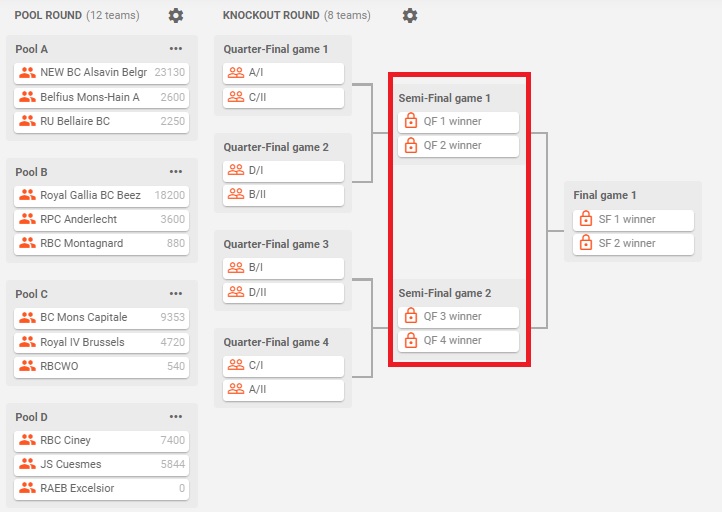The width and height of the screenshot is (722, 512).
Task: Click lock icon beside SF 2 winner
Action: click(x=586, y=243)
